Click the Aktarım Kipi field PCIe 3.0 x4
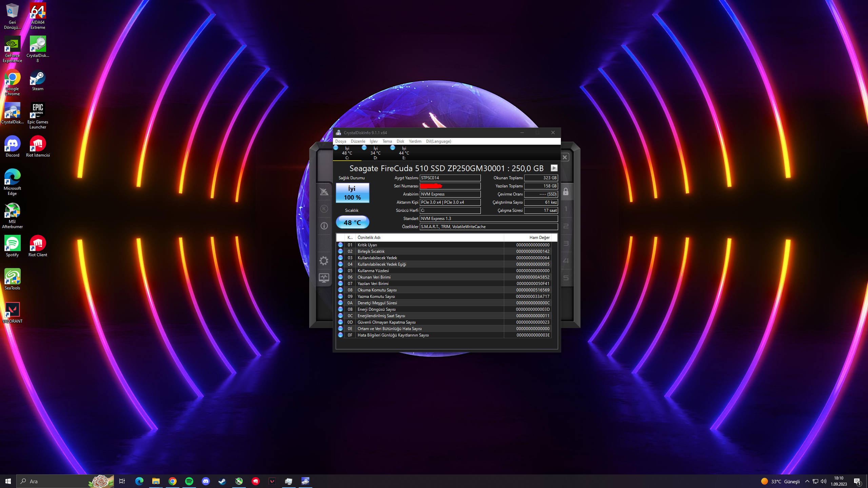The width and height of the screenshot is (868, 488). tap(450, 202)
